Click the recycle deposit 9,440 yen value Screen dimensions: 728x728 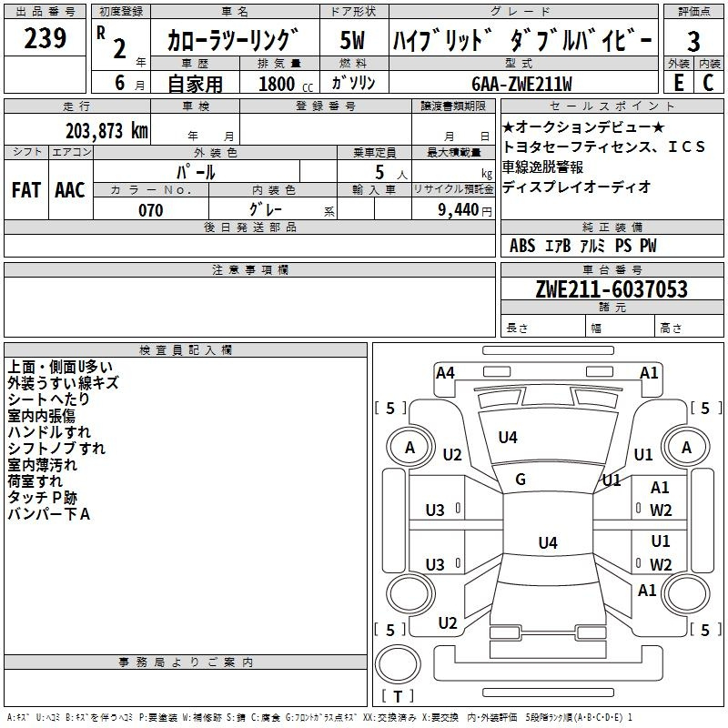(x=465, y=210)
